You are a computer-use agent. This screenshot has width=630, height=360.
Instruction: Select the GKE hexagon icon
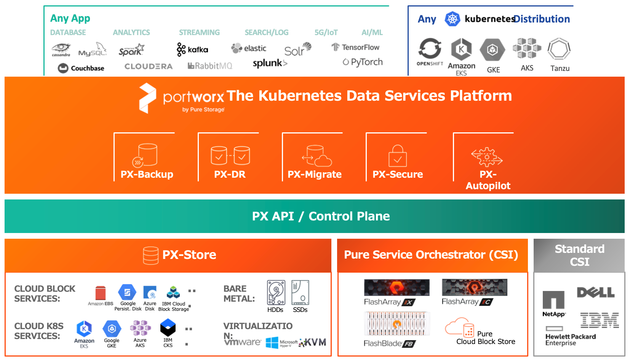(x=492, y=51)
